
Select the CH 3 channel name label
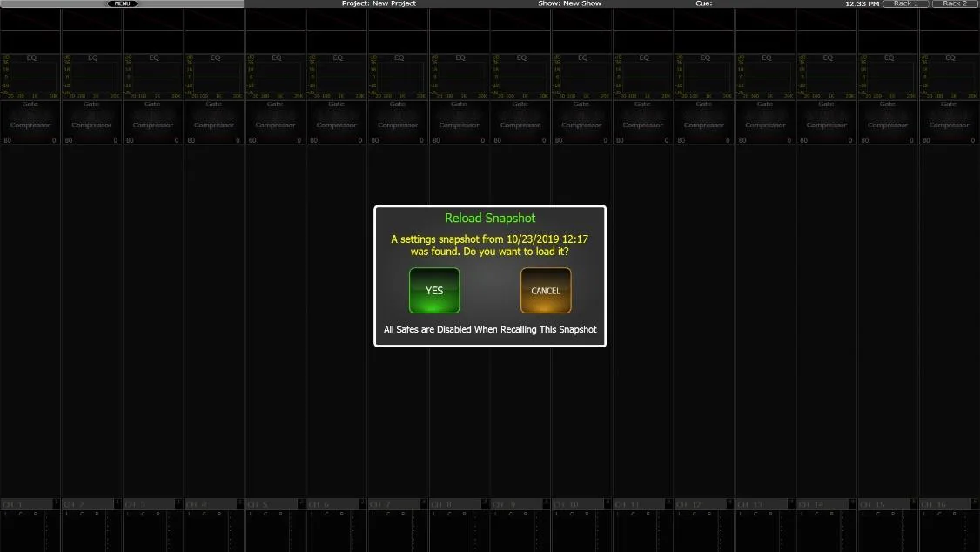coord(149,504)
